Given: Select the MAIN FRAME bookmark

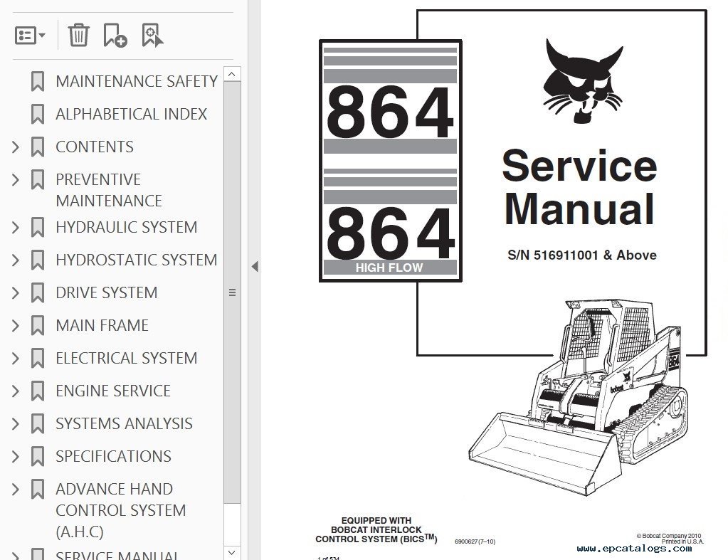Looking at the screenshot, I should (x=102, y=325).
